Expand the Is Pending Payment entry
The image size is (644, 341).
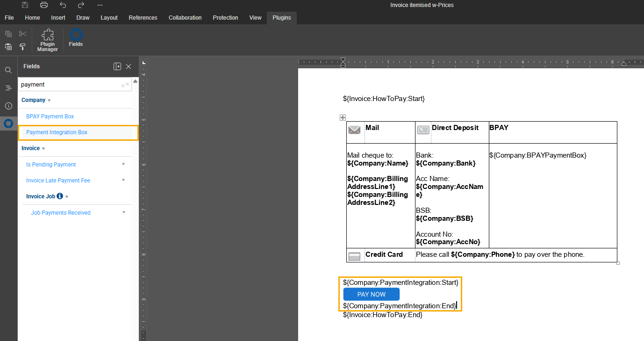(123, 164)
